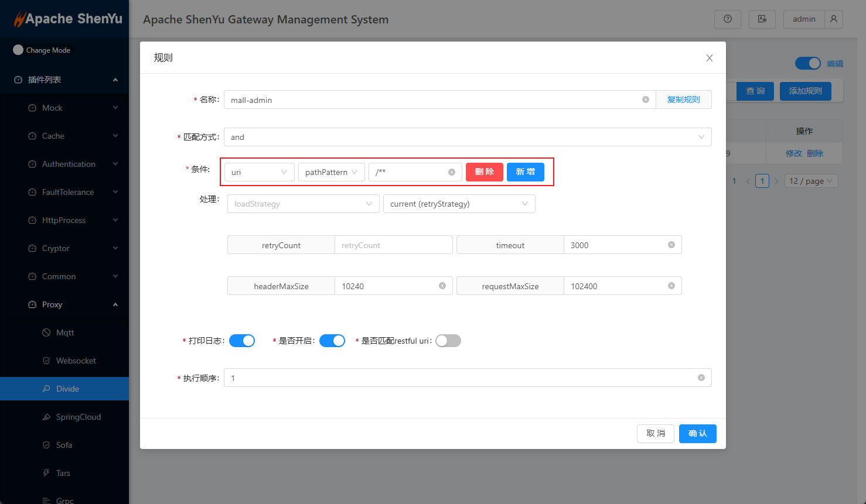Screen dimensions: 866x504
Task: Open the pathPattern operator dropdown
Action: (331, 172)
